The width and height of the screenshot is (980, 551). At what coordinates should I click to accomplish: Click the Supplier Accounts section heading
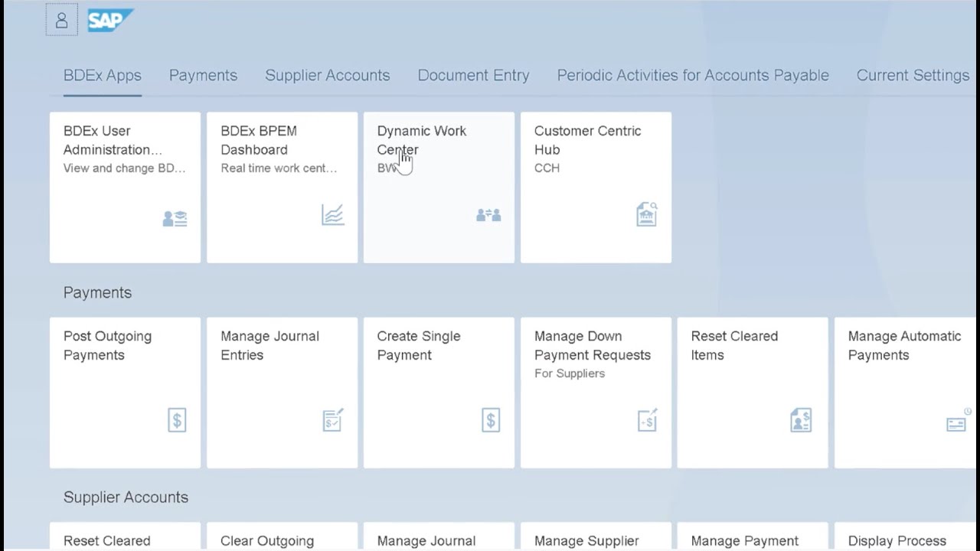pos(126,497)
